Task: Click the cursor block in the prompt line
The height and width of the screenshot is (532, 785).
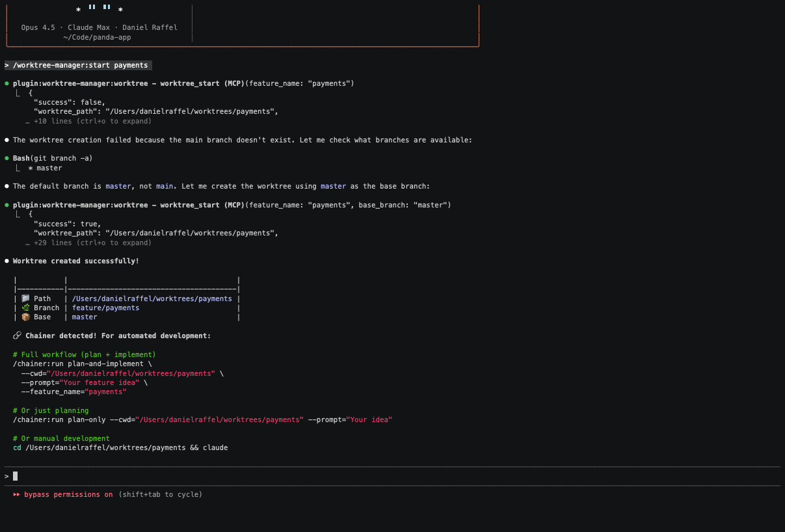Action: pos(15,475)
